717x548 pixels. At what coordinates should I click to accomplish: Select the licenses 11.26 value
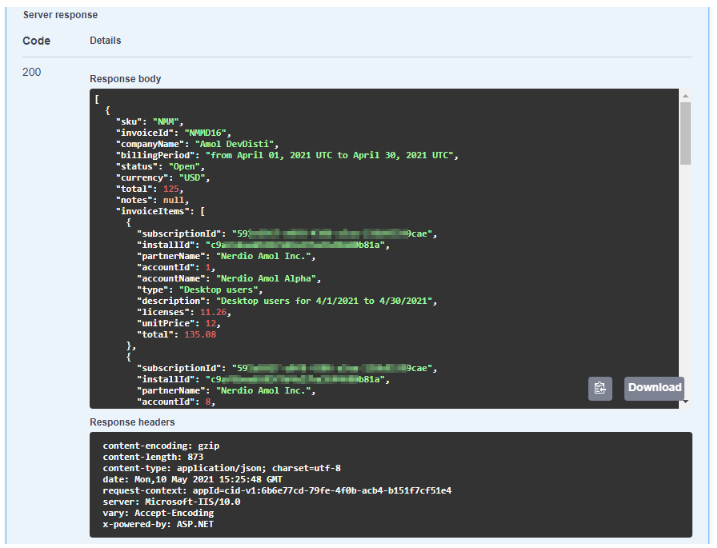tap(213, 312)
